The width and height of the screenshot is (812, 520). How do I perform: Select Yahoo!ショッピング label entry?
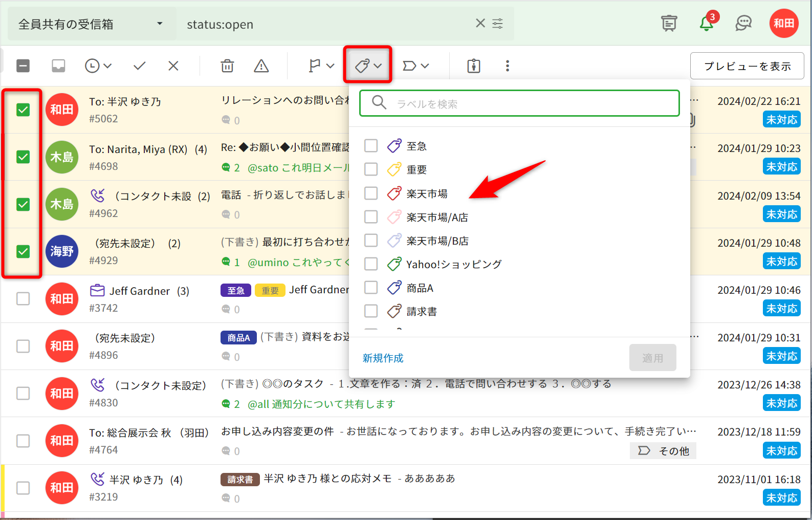click(x=453, y=265)
